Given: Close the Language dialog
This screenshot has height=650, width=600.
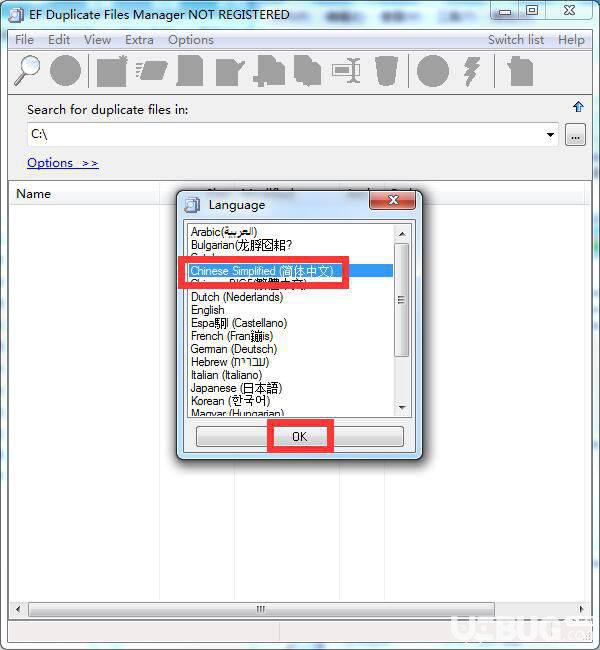Looking at the screenshot, I should 392,201.
